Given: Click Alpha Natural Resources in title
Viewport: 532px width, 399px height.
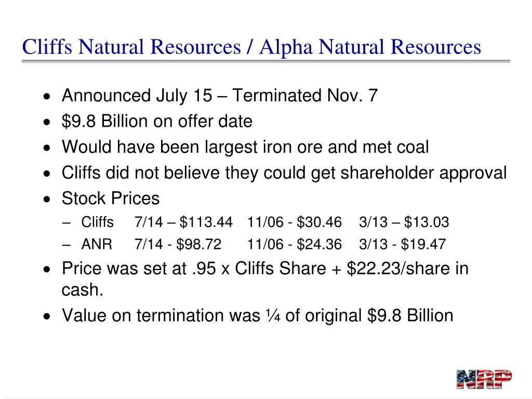Looking at the screenshot, I should (370, 46).
